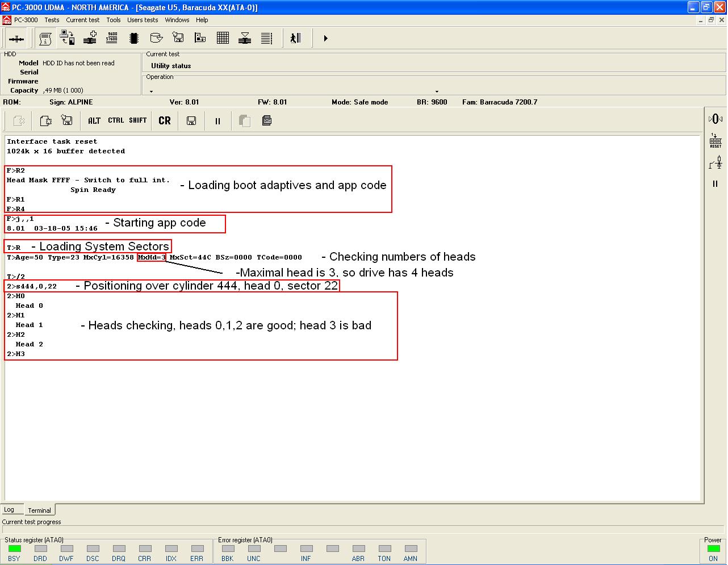Click the pause icon in terminal toolbar

(217, 121)
